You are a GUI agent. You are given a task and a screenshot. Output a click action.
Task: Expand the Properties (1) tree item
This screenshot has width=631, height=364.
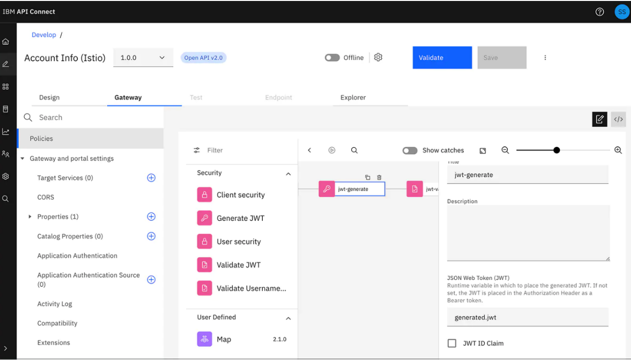30,217
